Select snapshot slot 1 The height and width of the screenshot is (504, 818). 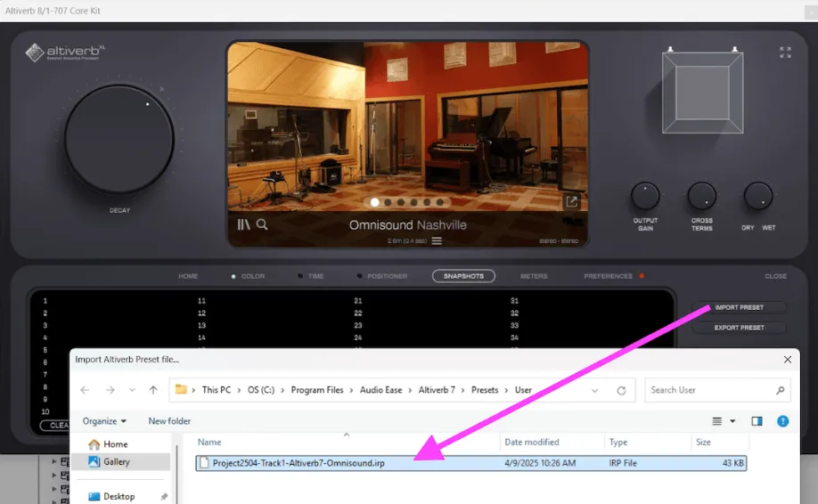pyautogui.click(x=45, y=301)
